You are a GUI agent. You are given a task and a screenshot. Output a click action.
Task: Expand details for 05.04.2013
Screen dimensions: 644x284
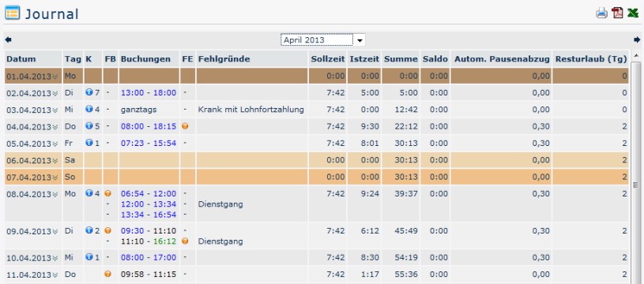[x=55, y=144]
